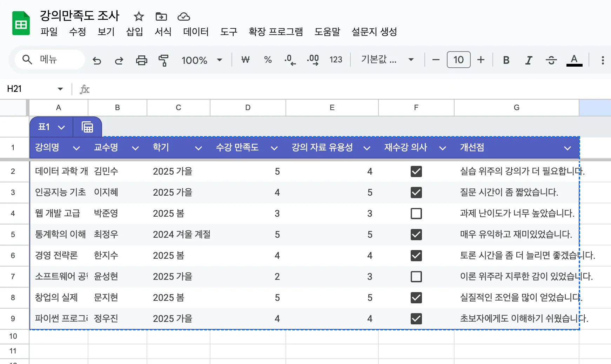This screenshot has width=611, height=364.
Task: Check 재수강 의사 box for 웹 개발 고급
Action: (x=416, y=214)
